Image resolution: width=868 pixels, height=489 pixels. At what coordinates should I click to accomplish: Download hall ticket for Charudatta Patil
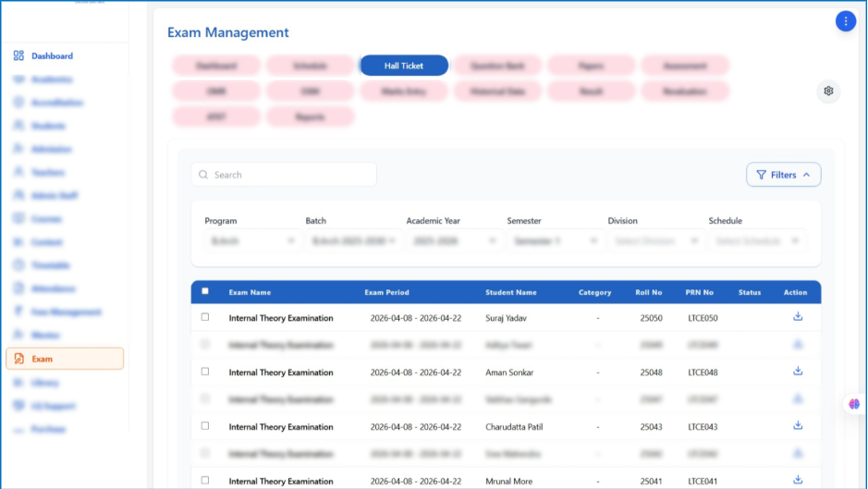tap(798, 425)
